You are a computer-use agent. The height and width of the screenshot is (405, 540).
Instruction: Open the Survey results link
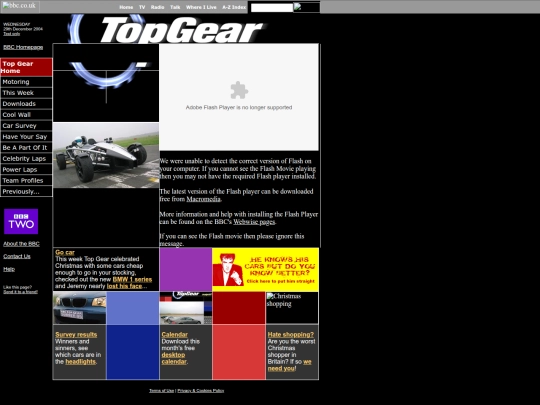tap(76, 335)
